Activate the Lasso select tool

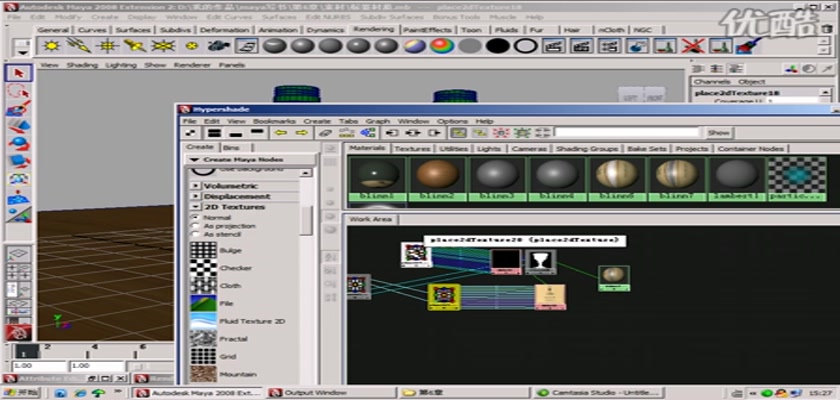(x=19, y=91)
